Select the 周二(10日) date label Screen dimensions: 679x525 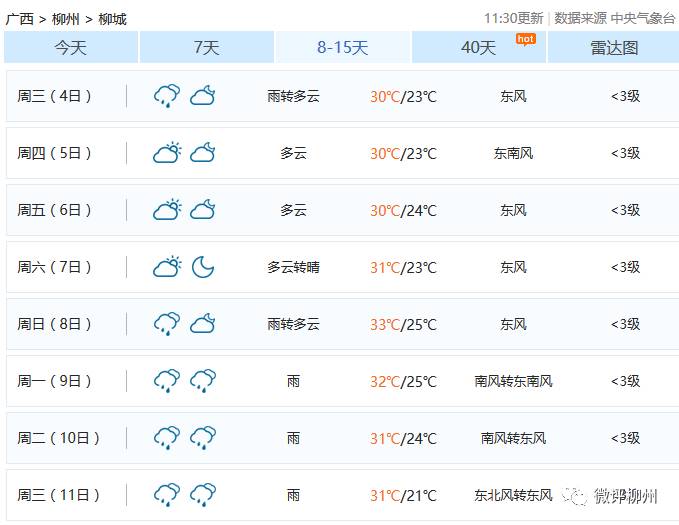(x=58, y=438)
